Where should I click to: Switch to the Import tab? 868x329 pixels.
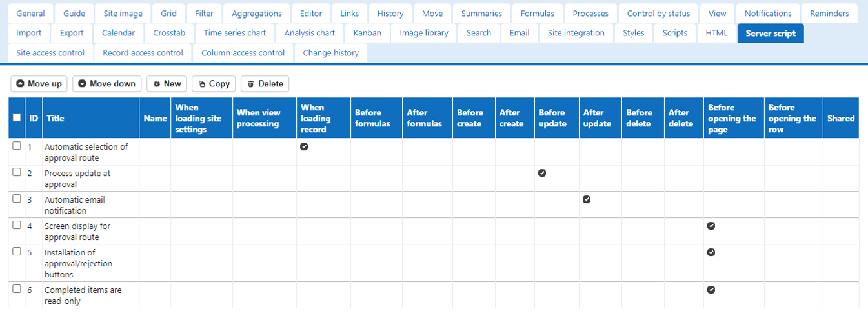(28, 33)
